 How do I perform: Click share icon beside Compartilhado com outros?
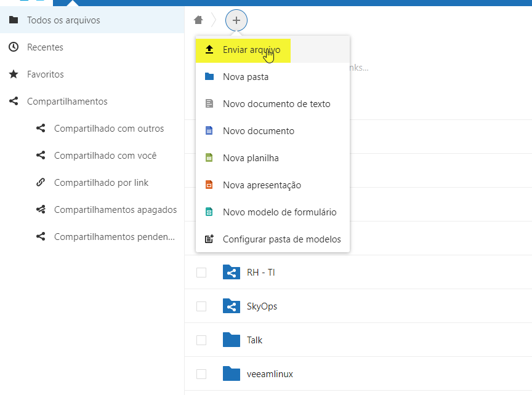coord(41,128)
